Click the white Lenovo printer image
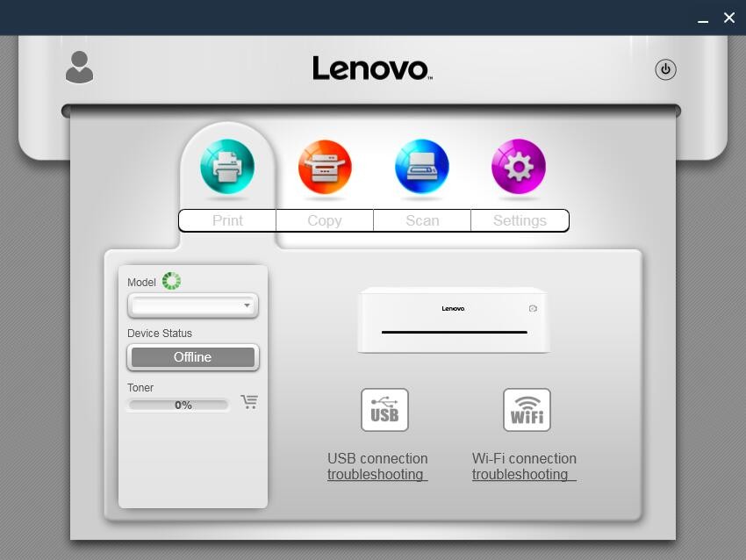 pyautogui.click(x=453, y=320)
